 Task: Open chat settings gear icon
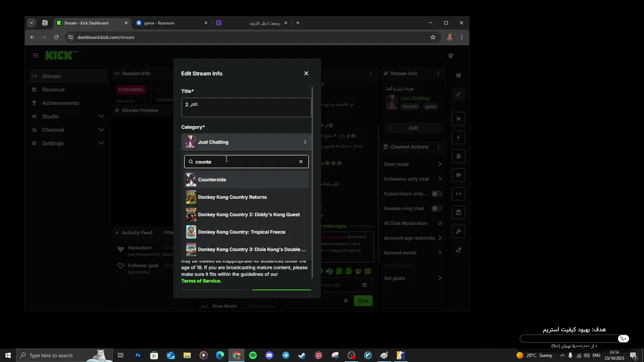point(346,301)
